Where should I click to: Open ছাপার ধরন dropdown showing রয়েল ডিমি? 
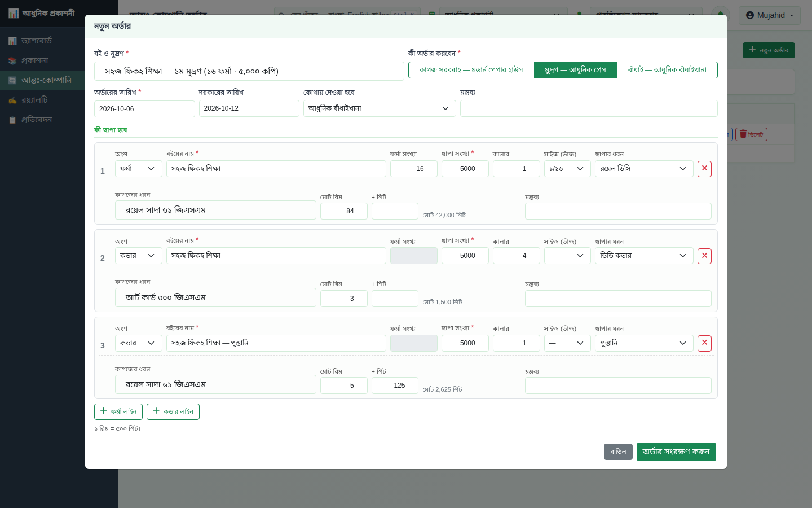pyautogui.click(x=644, y=169)
